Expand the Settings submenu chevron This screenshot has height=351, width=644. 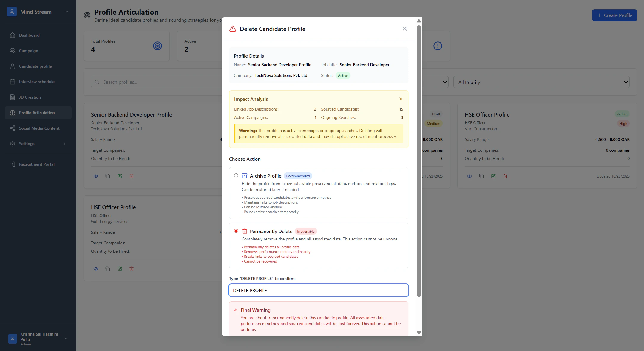tap(64, 144)
